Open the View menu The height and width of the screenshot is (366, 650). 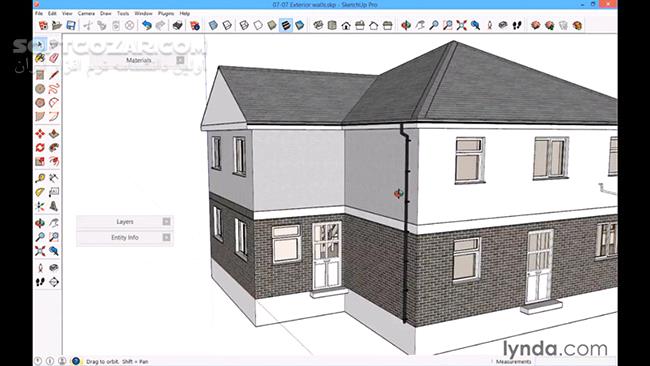[x=67, y=14]
